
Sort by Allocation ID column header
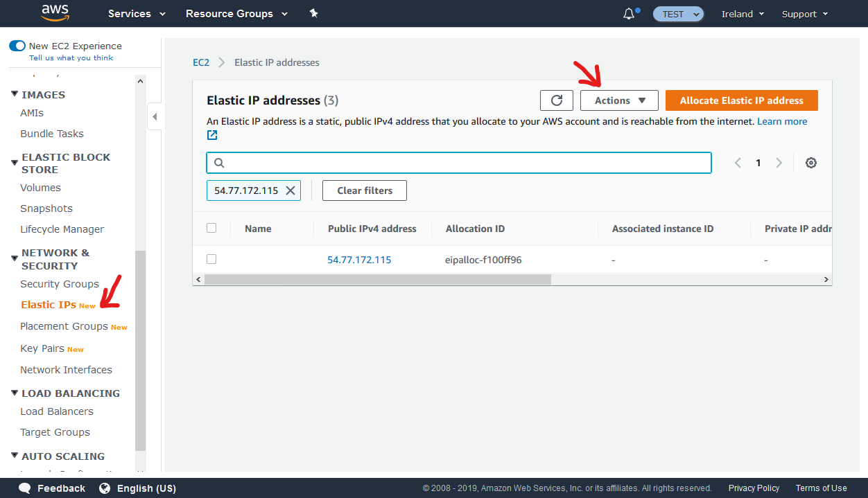click(476, 229)
